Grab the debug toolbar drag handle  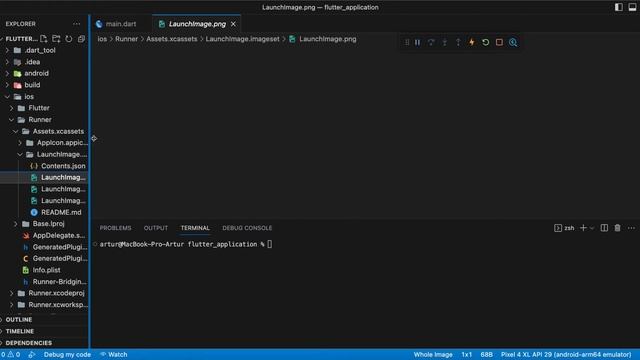pos(407,42)
